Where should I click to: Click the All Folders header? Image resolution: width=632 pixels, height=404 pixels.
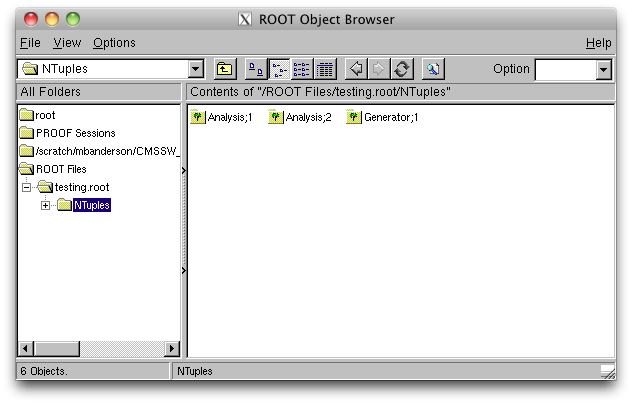pyautogui.click(x=99, y=92)
